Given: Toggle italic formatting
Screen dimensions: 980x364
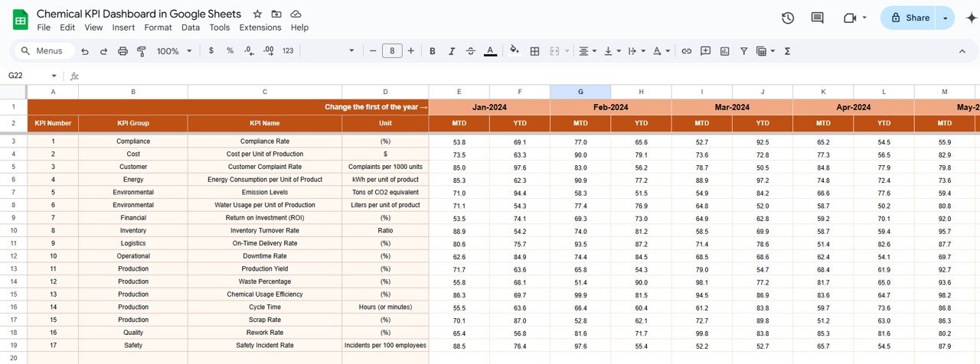Looking at the screenshot, I should point(452,51).
